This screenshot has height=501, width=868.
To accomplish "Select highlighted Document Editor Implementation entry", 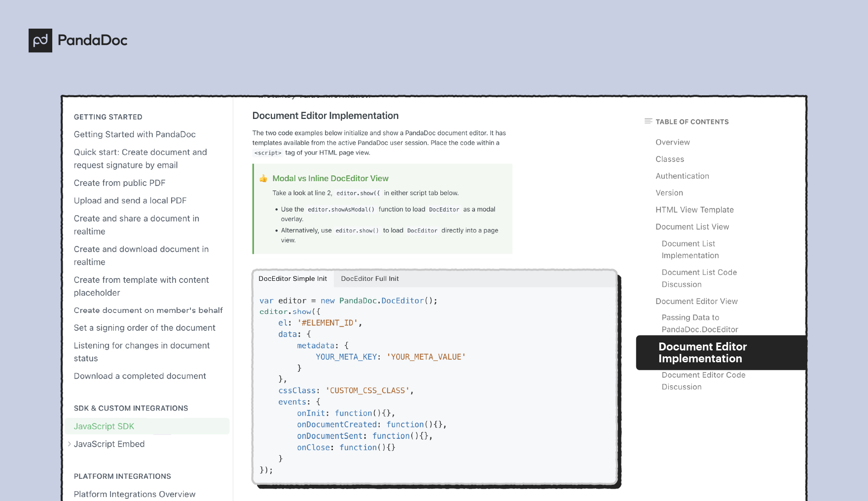I will point(722,353).
